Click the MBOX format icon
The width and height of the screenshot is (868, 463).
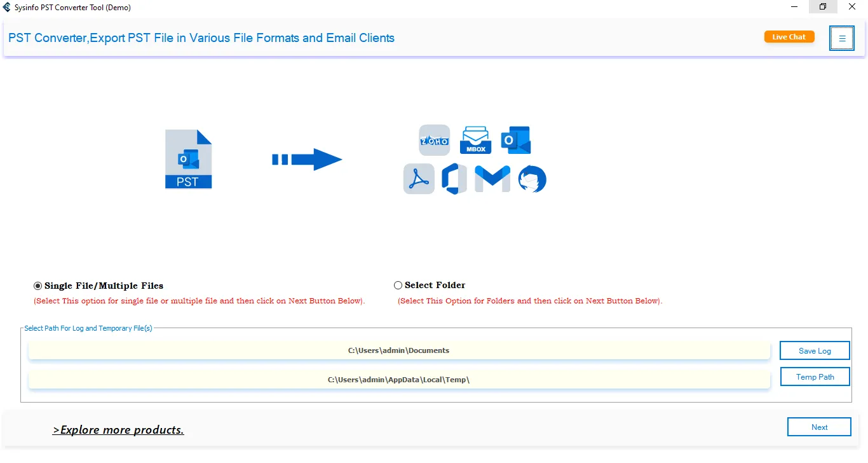point(475,140)
